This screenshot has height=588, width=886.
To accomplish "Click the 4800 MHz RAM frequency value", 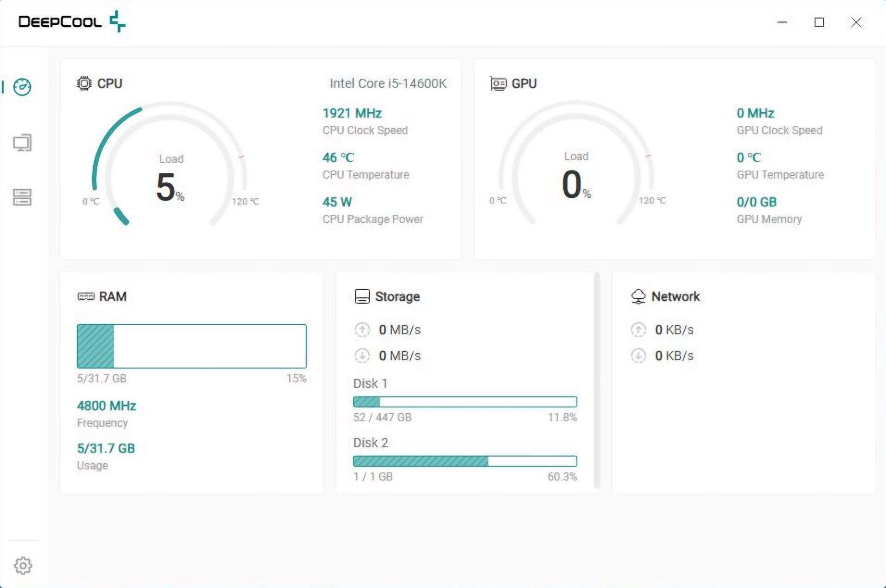I will [x=107, y=406].
